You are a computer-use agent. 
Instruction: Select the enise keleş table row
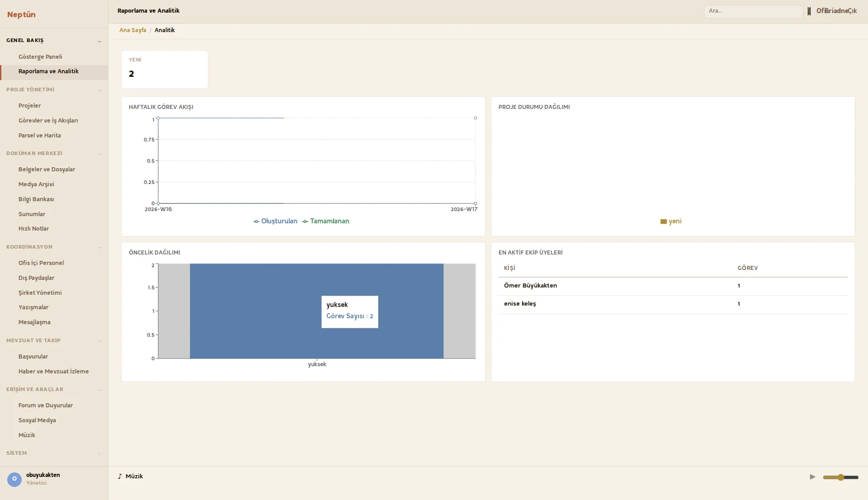coord(673,304)
